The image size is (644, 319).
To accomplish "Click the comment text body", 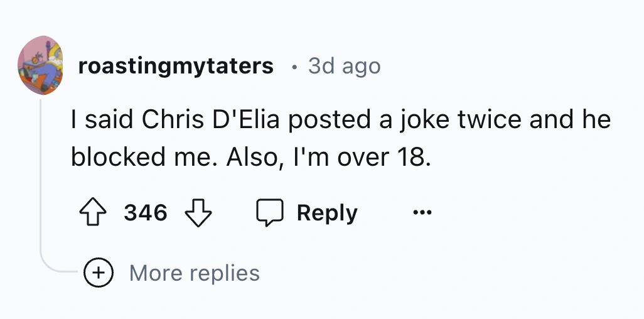I will click(x=339, y=138).
